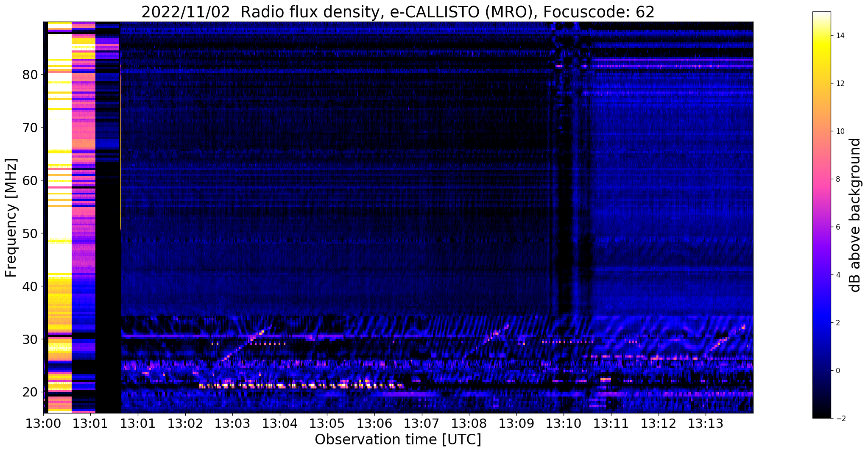The image size is (868, 452).
Task: Click the 13:11 time tick label
Action: pos(611,424)
